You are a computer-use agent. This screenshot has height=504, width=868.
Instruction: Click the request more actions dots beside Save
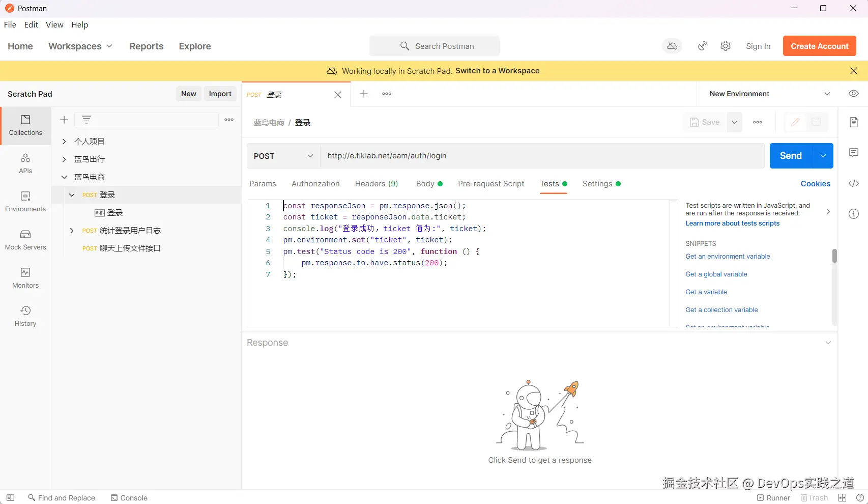[x=758, y=122]
